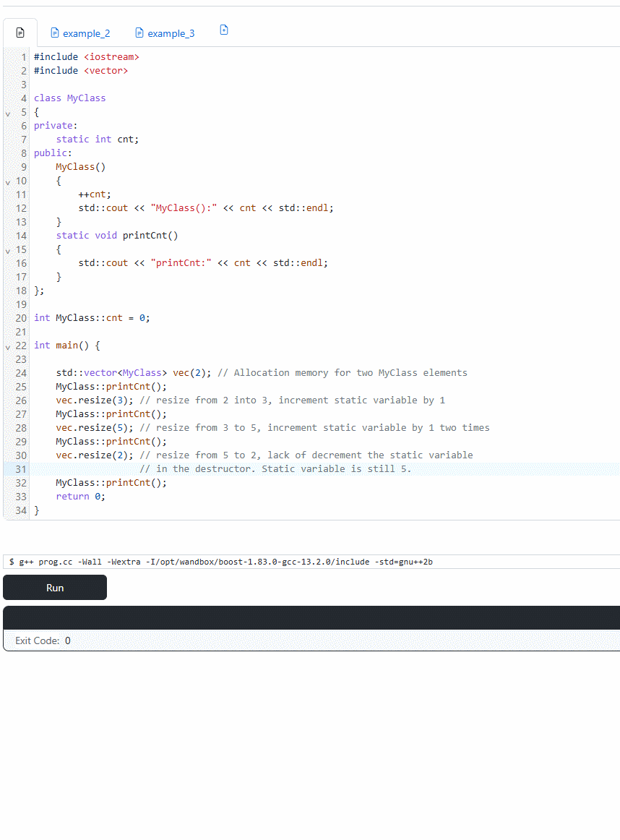Image resolution: width=620 pixels, height=840 pixels.
Task: Collapse the printCnt function body at line 15
Action: pyautogui.click(x=8, y=250)
